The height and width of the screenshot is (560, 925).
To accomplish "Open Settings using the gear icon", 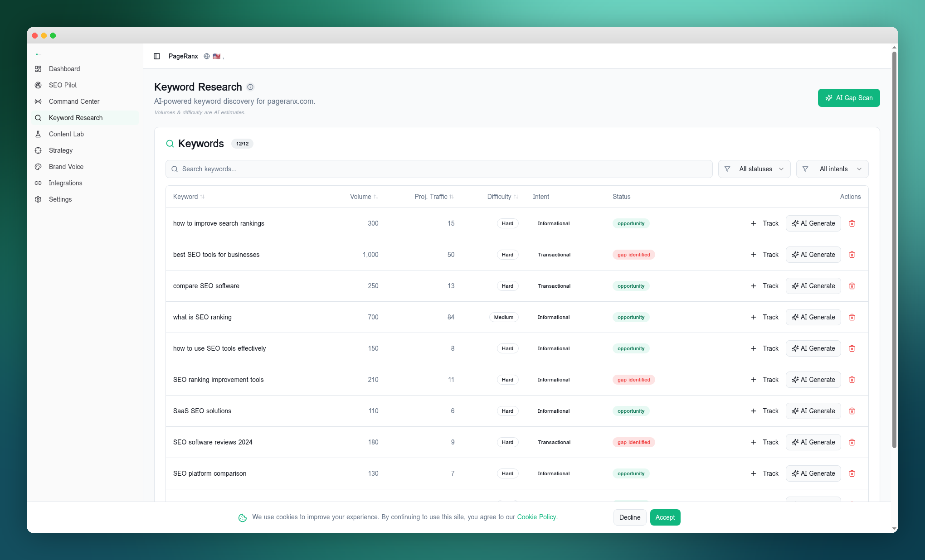I will [38, 199].
